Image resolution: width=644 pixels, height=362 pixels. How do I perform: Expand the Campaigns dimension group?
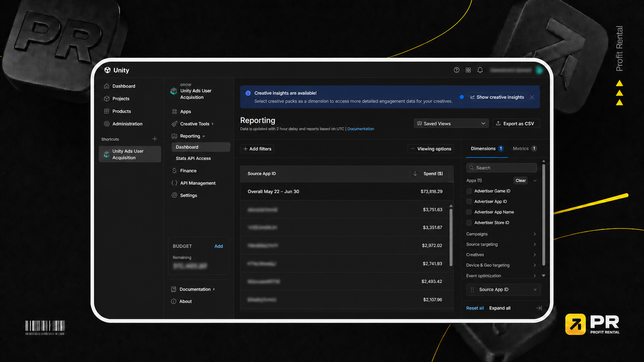[501, 234]
